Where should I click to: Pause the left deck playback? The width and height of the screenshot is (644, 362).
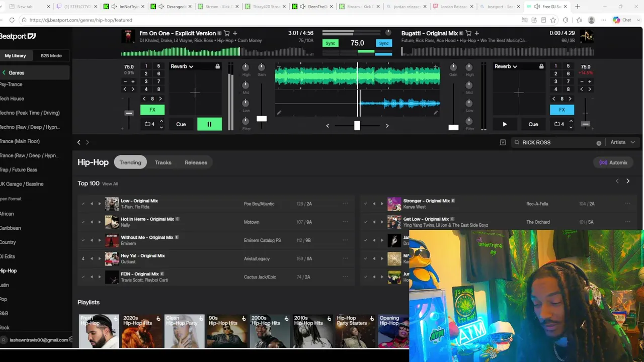click(x=209, y=124)
